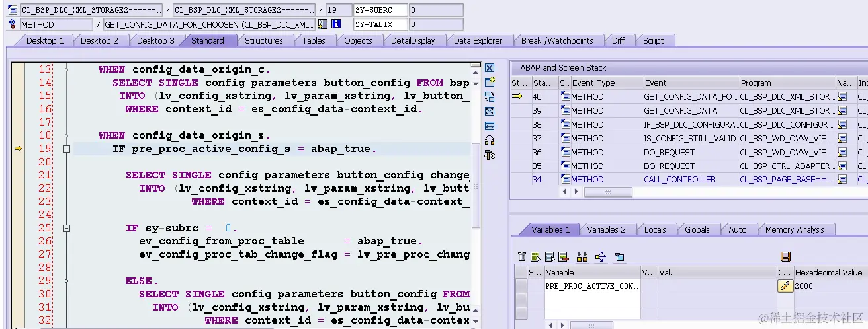The image size is (868, 329).
Task: Click the Event column header in stack
Action: 691,83
